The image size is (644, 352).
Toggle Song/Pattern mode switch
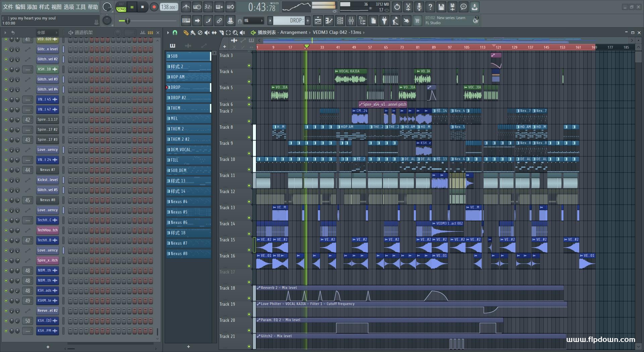point(121,7)
